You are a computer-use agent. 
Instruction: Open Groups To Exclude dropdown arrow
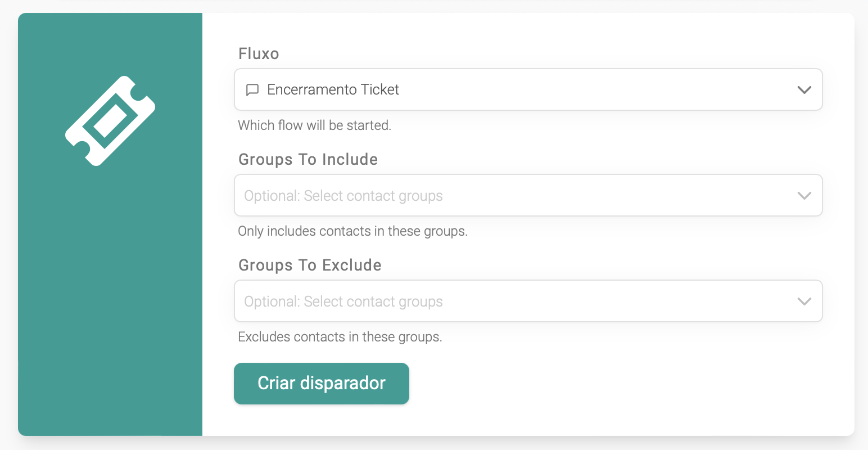pos(804,301)
